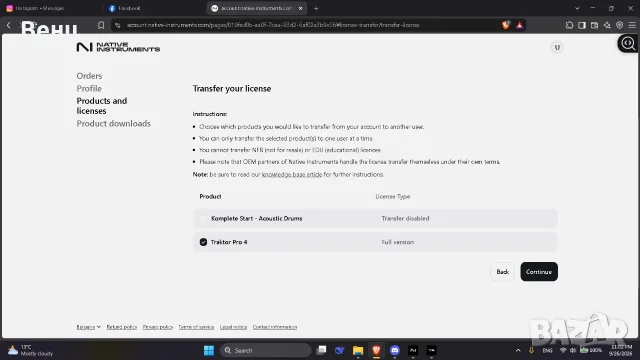The height and width of the screenshot is (360, 640).
Task: Open the Native Access taskbar icon
Action: pyautogui.click(x=413, y=350)
